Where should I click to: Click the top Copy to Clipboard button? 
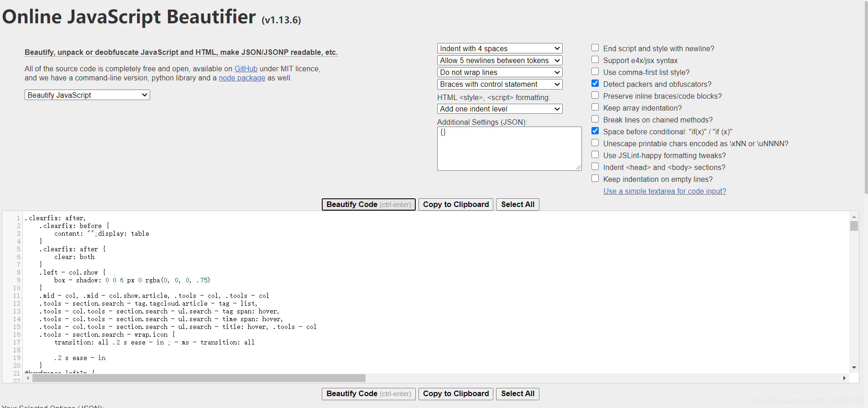[x=456, y=204]
